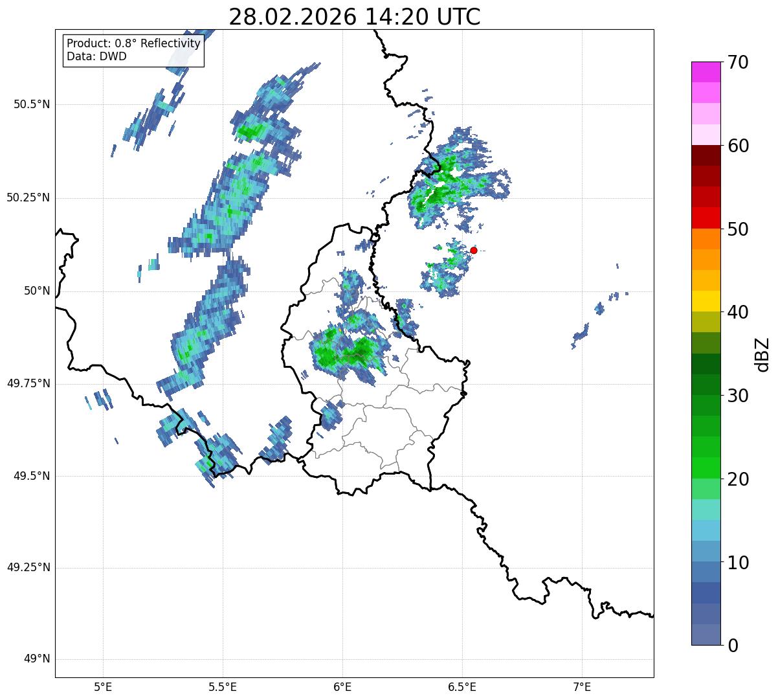Click the red radar site marker dot
Screen dimensions: 778x700
coord(474,250)
